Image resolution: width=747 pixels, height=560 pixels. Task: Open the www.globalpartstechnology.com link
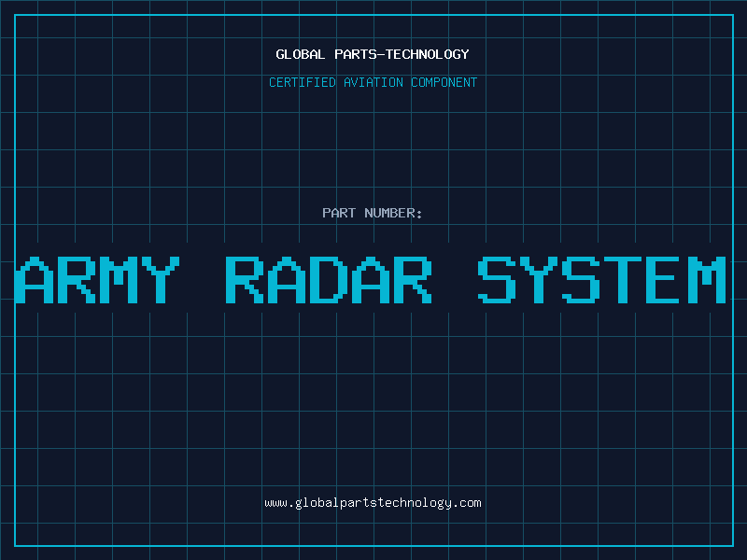click(x=373, y=503)
